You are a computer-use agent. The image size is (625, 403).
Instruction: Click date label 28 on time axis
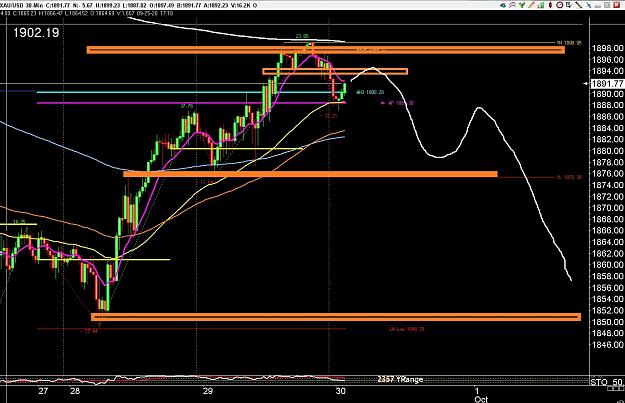[x=75, y=391]
